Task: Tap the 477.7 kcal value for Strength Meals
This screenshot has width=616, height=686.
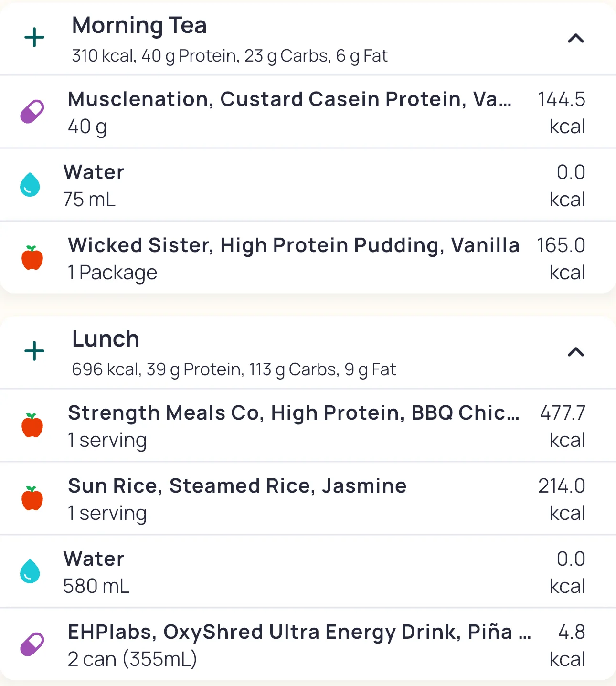Action: click(562, 426)
